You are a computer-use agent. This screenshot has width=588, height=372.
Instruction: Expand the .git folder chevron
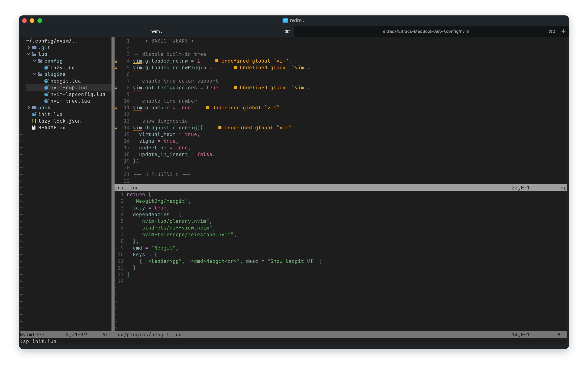pyautogui.click(x=29, y=48)
